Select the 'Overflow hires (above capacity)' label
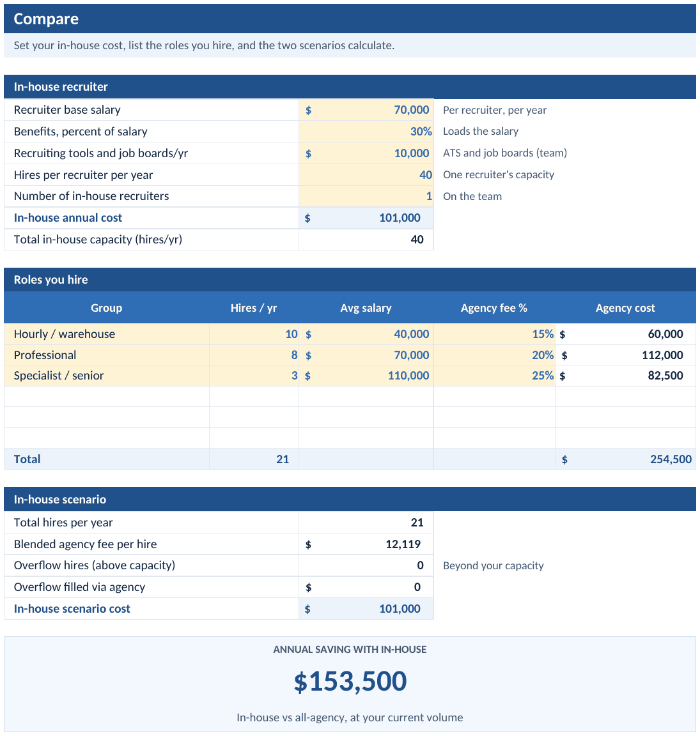700x736 pixels. click(x=95, y=565)
